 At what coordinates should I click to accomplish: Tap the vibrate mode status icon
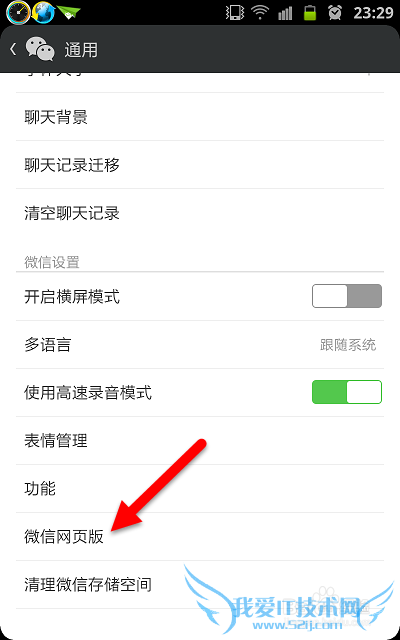(x=235, y=12)
